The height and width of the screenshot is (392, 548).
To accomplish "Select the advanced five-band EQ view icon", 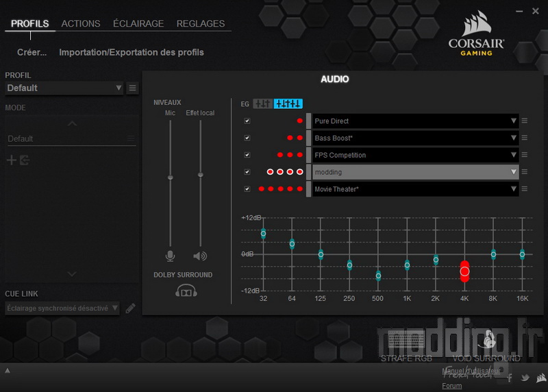I will (x=288, y=104).
